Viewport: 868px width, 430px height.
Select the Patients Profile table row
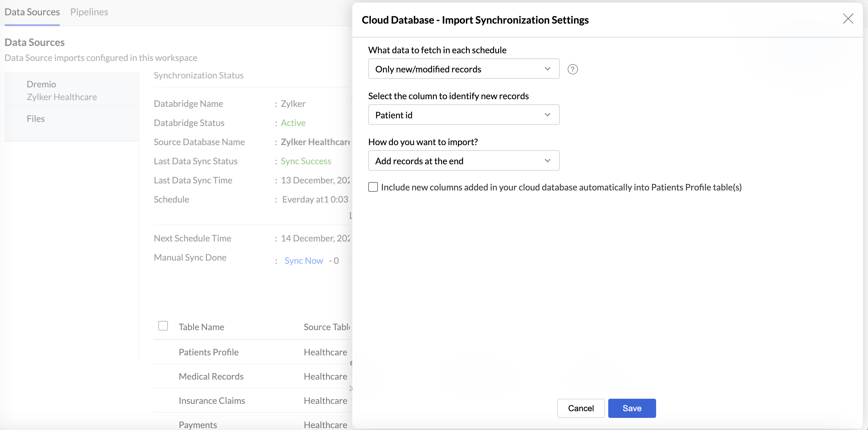(x=209, y=352)
